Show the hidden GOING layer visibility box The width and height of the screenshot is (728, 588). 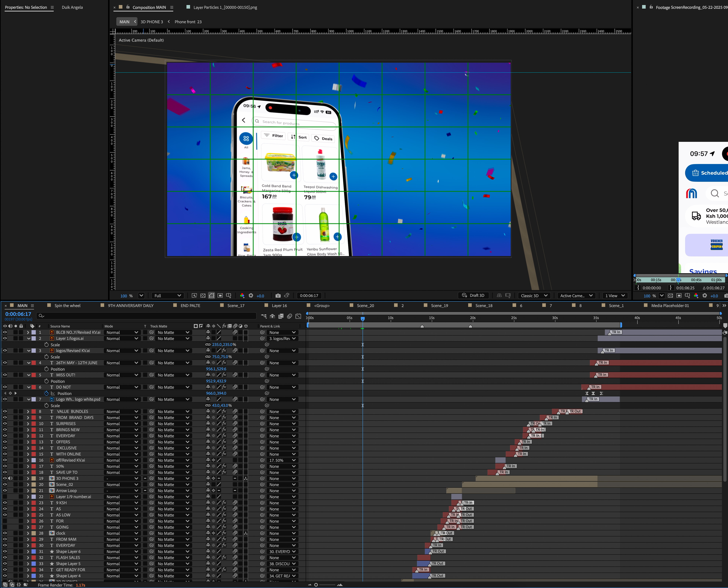click(x=5, y=527)
